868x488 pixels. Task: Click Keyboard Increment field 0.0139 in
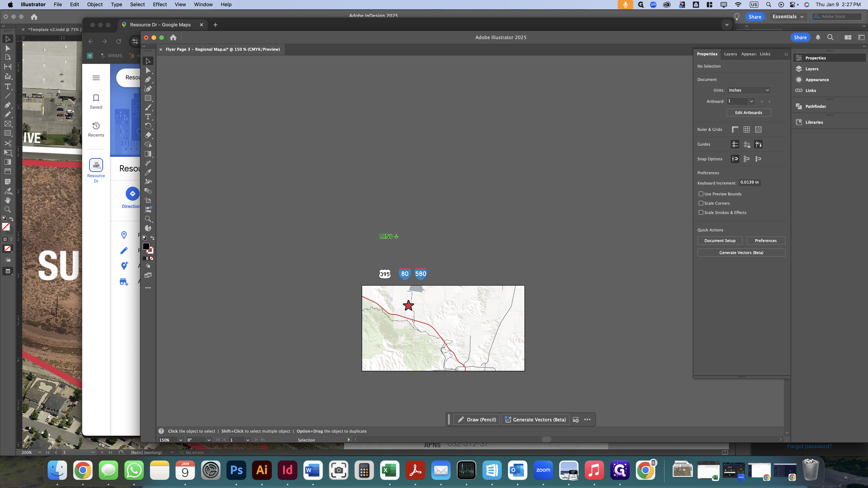pyautogui.click(x=750, y=182)
